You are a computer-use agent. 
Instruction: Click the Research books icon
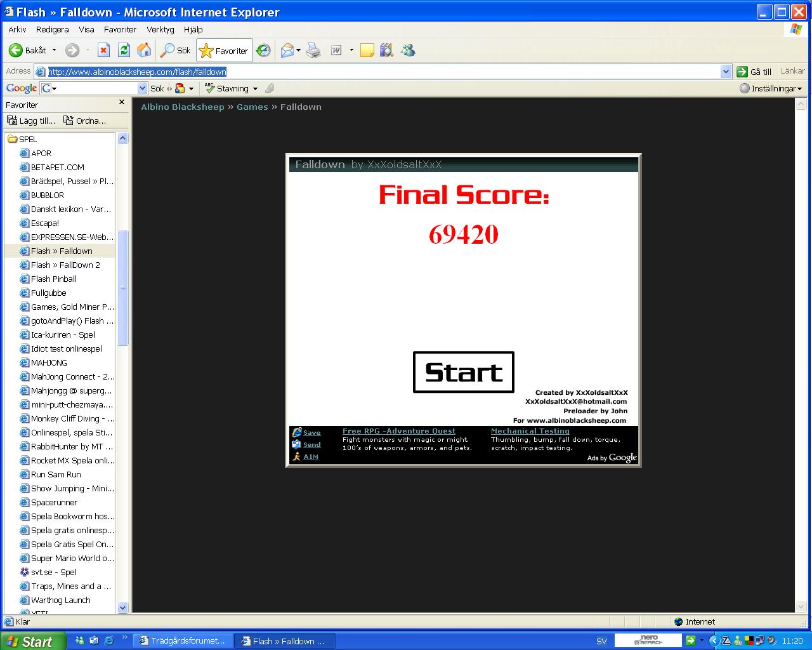(x=386, y=50)
